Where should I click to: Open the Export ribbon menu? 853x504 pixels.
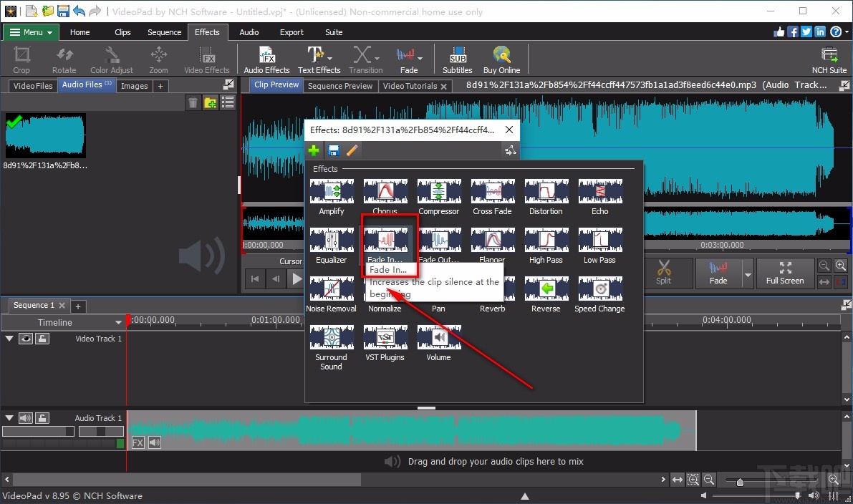291,31
